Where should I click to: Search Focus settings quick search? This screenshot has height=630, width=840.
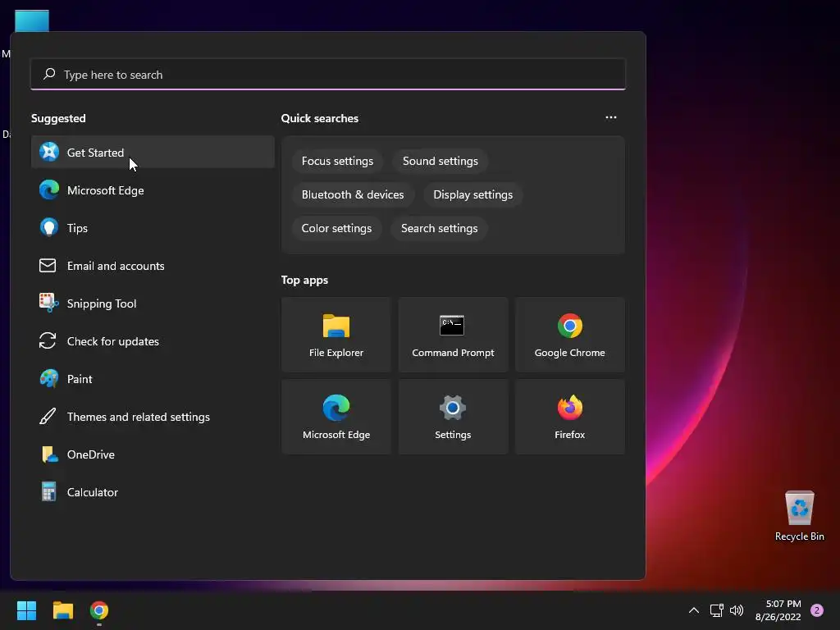pyautogui.click(x=337, y=162)
